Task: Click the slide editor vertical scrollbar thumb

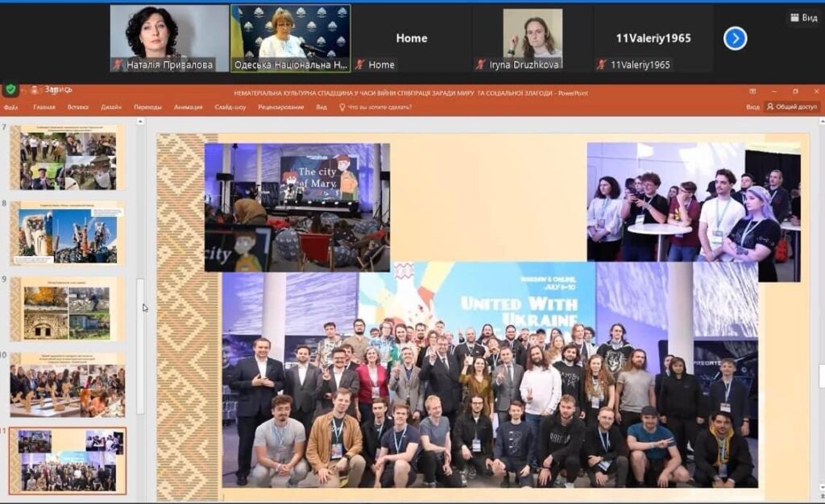Action: (822, 376)
